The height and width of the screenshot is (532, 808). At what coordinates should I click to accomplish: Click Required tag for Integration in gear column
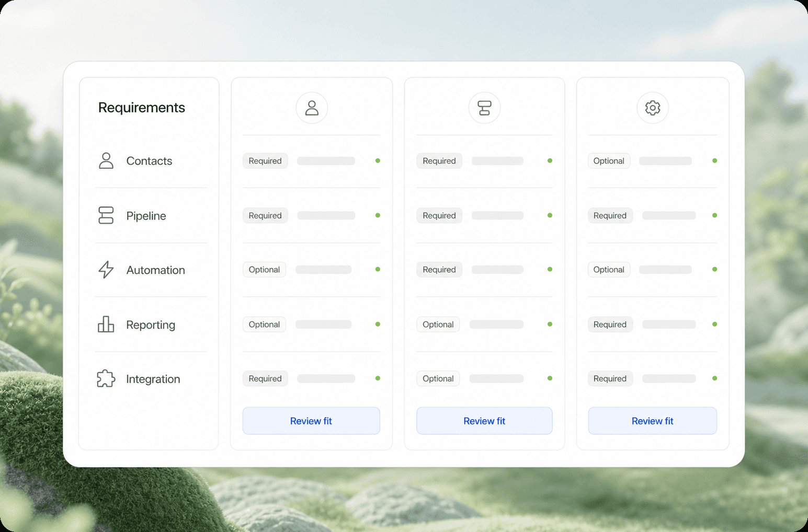pyautogui.click(x=610, y=378)
